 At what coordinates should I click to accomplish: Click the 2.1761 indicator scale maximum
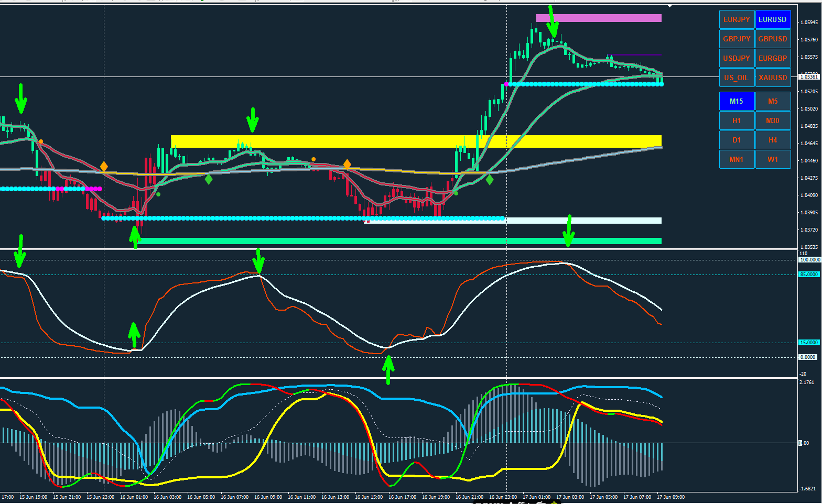pyautogui.click(x=807, y=382)
